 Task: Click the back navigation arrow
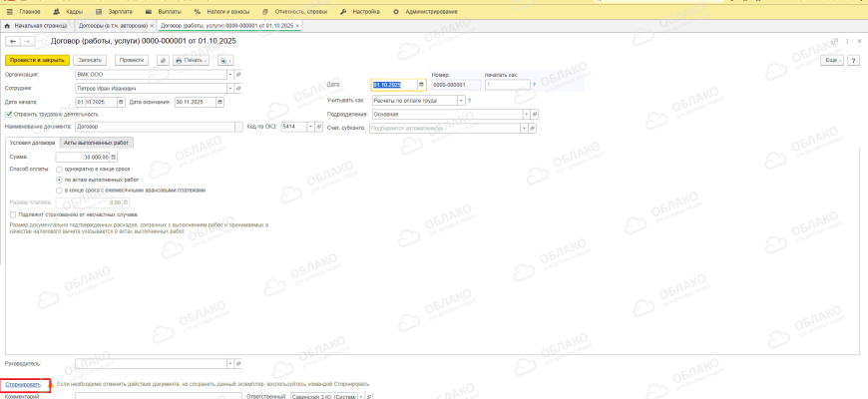(x=13, y=41)
